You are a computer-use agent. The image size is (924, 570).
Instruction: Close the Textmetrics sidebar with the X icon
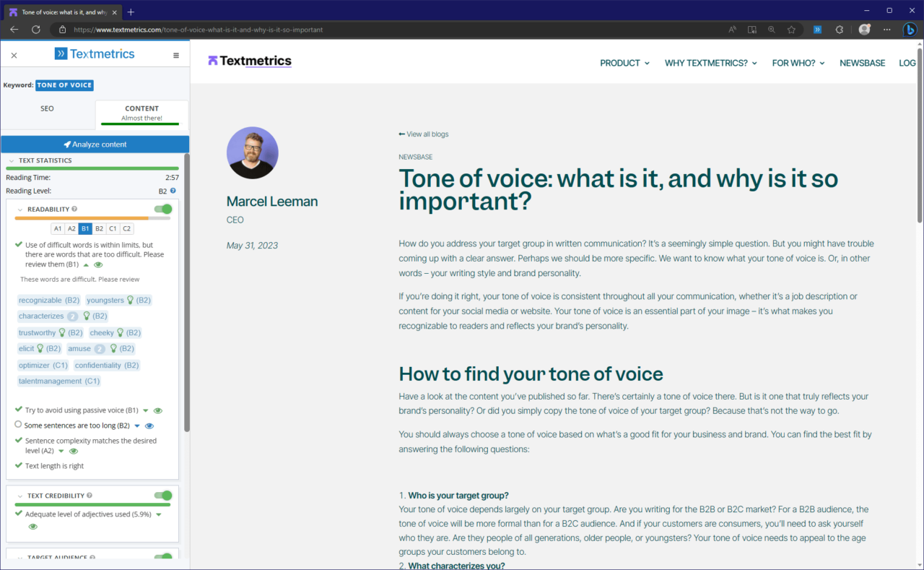13,54
